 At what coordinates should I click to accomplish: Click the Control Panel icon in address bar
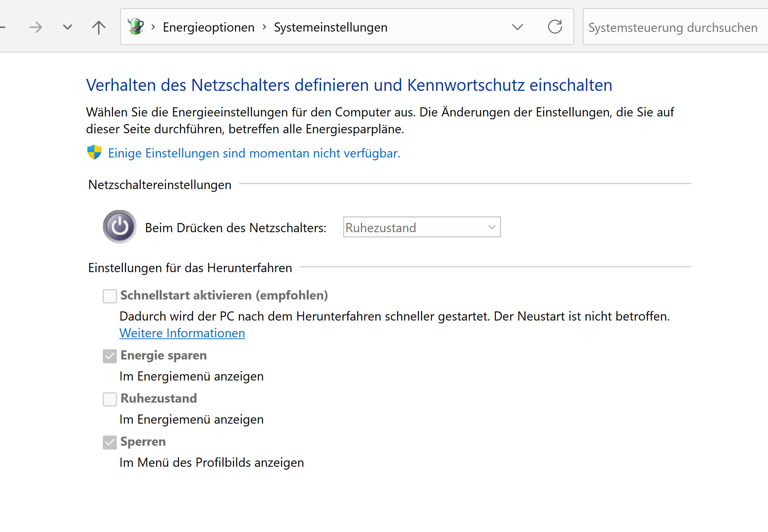(x=136, y=27)
